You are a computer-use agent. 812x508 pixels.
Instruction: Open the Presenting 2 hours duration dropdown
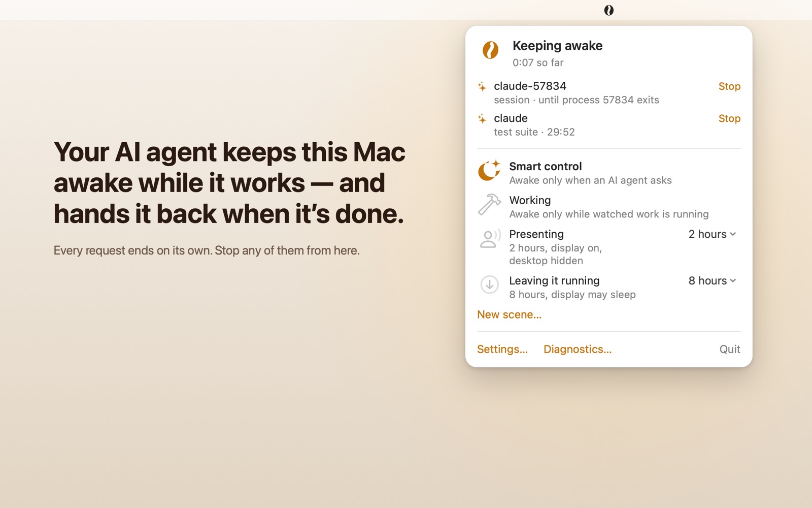pyautogui.click(x=712, y=234)
